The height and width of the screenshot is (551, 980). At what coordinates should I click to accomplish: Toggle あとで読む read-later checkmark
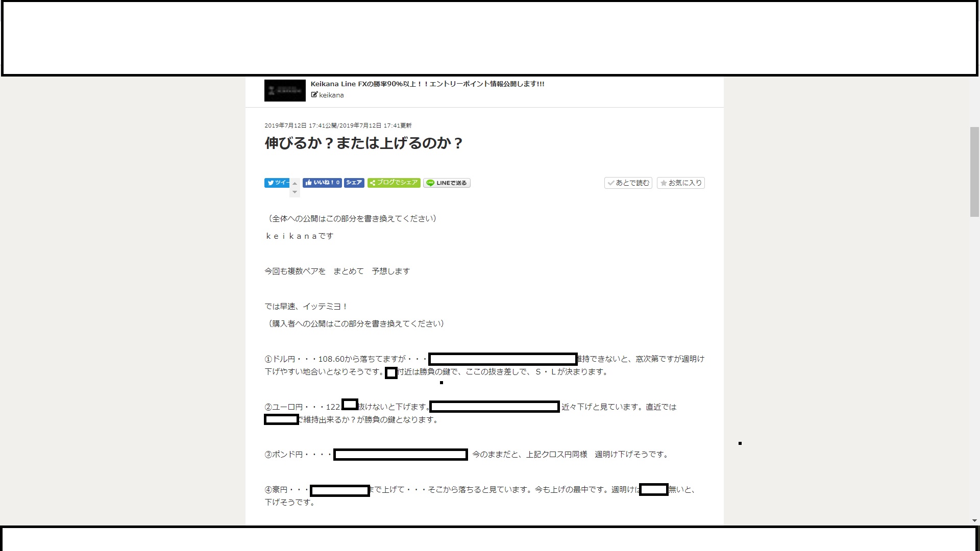coord(628,183)
